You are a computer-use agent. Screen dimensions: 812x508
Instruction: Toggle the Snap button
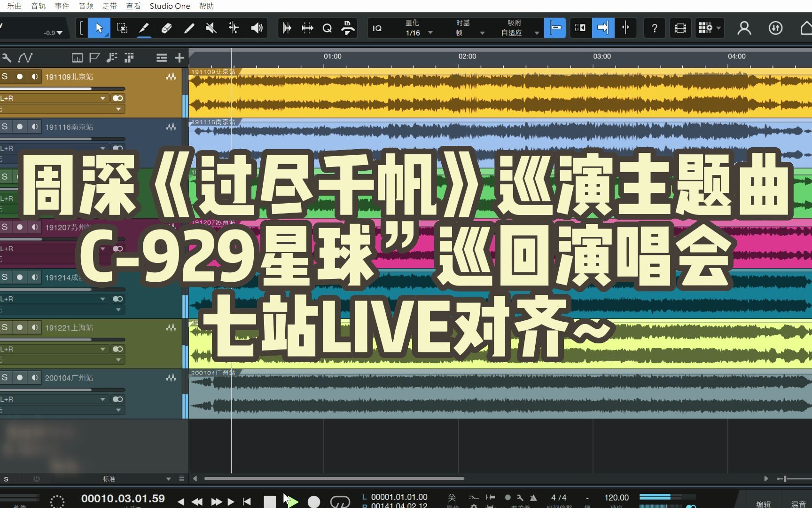555,28
